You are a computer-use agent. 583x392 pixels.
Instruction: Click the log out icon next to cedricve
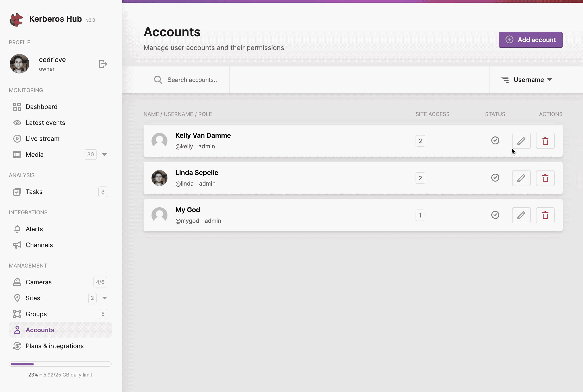click(x=103, y=64)
